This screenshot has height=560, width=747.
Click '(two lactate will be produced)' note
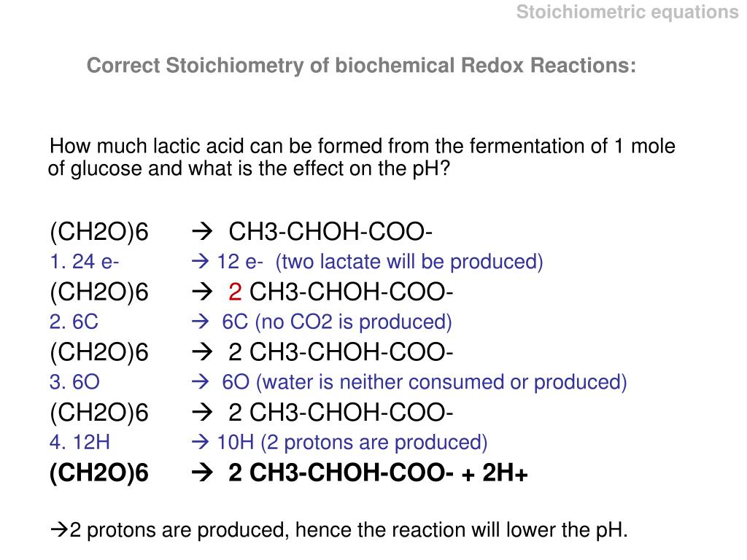pos(409,262)
